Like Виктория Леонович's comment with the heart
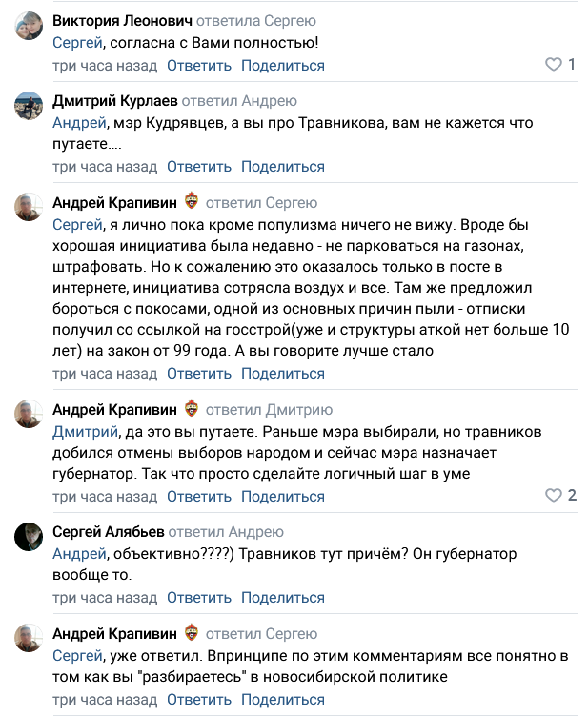588x718 pixels. 554,65
